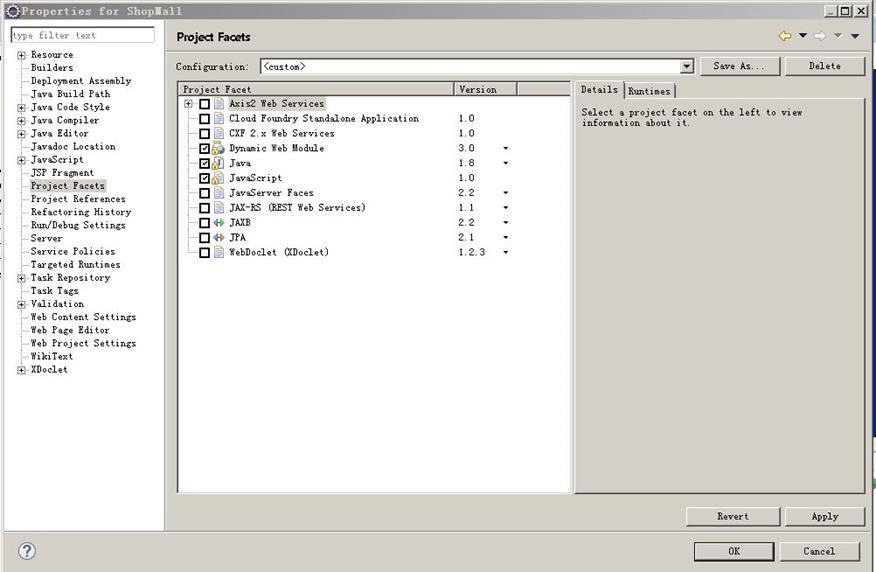Click the Delete button
This screenshot has width=876, height=572.
click(825, 66)
